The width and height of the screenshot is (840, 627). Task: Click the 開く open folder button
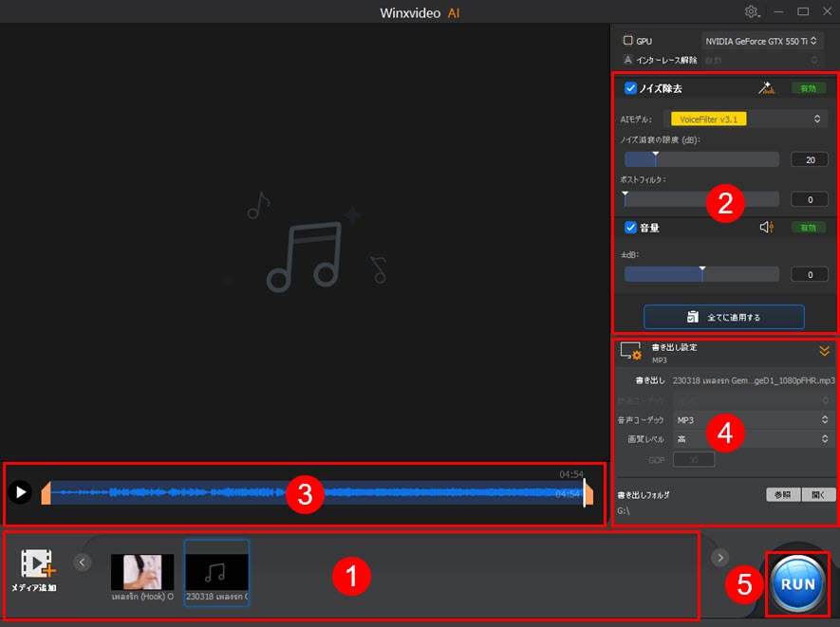click(x=818, y=495)
